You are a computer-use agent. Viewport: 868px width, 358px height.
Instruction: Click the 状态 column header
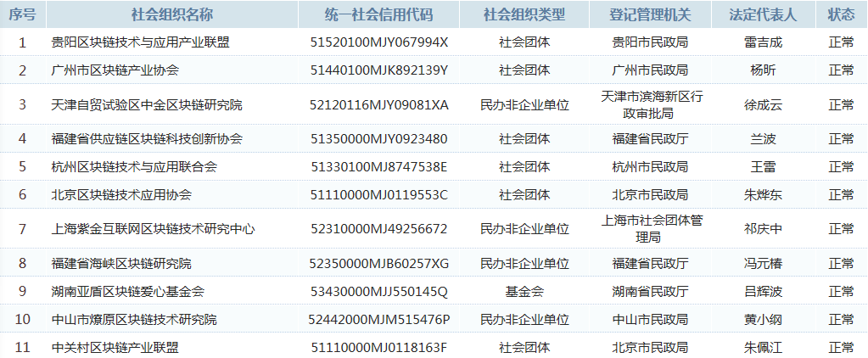pyautogui.click(x=841, y=15)
